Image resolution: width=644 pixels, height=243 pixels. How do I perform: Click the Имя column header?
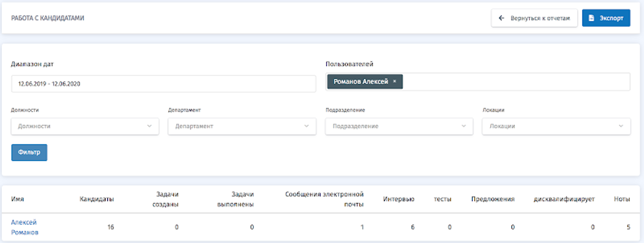[17, 199]
